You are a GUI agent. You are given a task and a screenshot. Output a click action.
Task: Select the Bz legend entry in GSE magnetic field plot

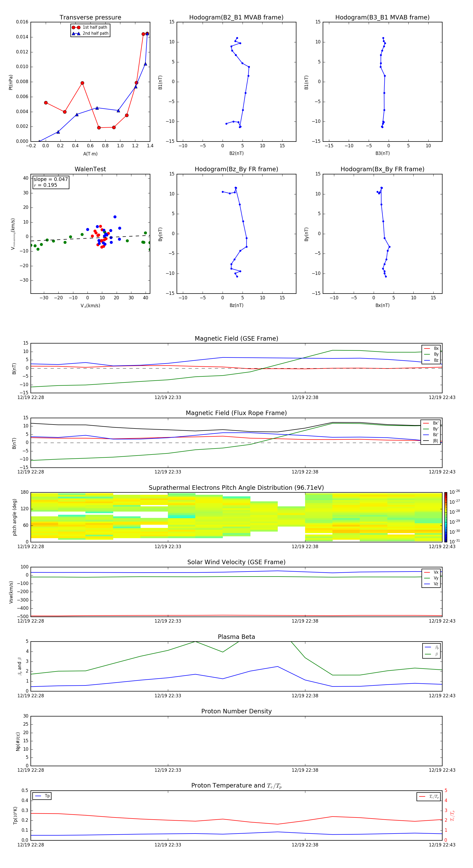click(x=431, y=360)
